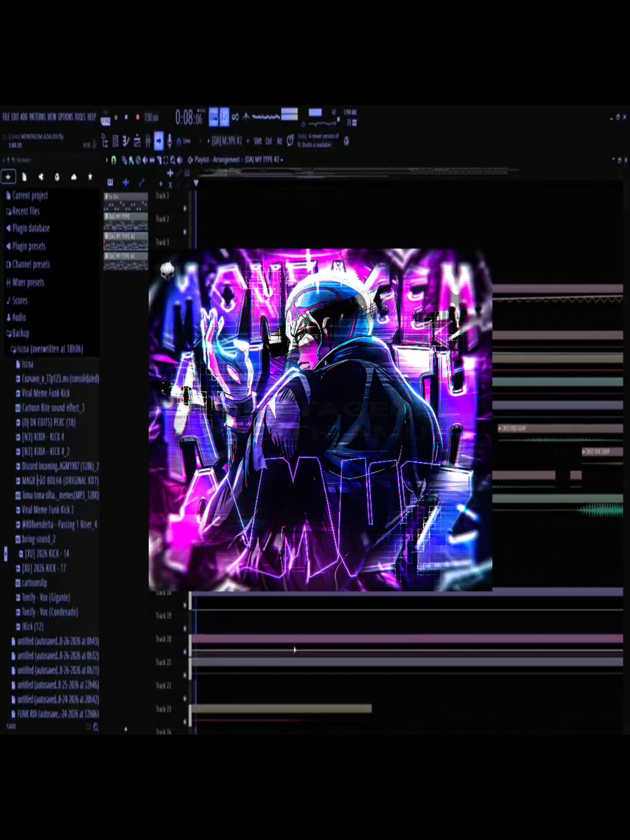This screenshot has height=840, width=630.
Task: Select the playlist playback speaker tool
Action: coord(180,160)
